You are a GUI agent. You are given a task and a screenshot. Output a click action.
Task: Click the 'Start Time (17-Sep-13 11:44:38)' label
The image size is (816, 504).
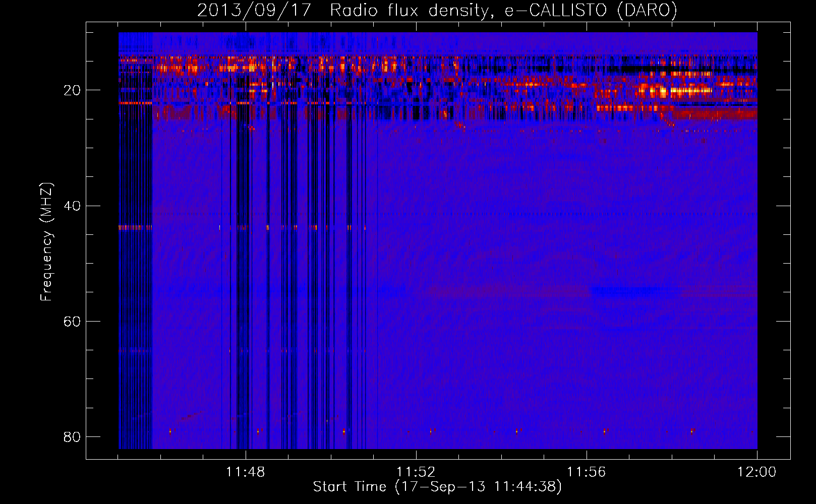(x=437, y=487)
